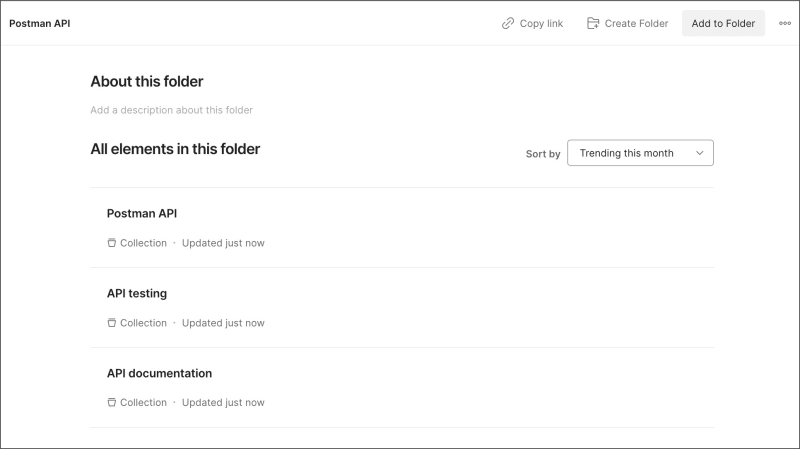Click collection icon under API documentation
Screen dimensions: 800x449
click(x=112, y=403)
